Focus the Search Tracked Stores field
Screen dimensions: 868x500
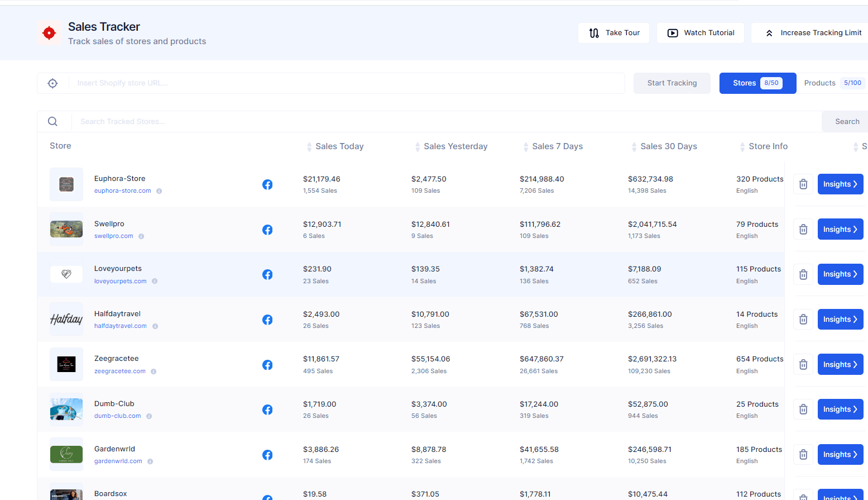(x=447, y=122)
